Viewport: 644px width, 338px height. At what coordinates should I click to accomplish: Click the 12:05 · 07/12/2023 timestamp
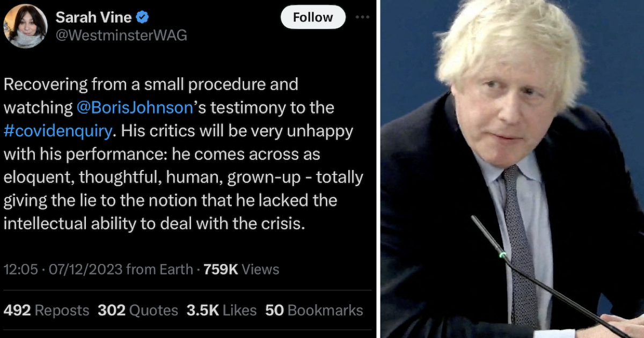[63, 269]
